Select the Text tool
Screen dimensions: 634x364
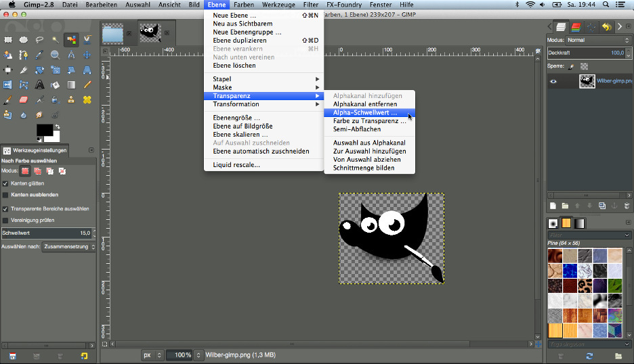[39, 85]
